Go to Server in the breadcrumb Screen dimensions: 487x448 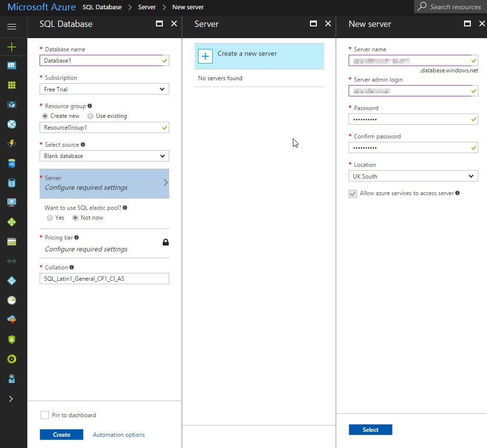tap(147, 7)
